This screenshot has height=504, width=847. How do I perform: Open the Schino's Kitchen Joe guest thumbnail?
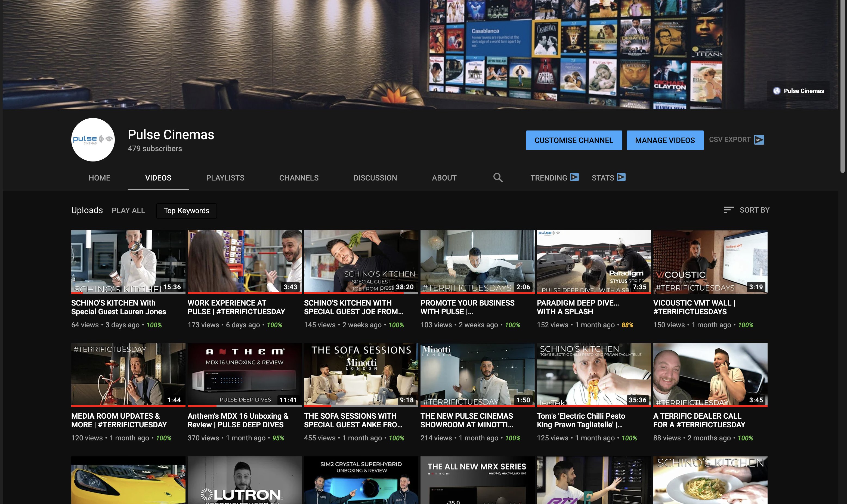click(x=361, y=262)
